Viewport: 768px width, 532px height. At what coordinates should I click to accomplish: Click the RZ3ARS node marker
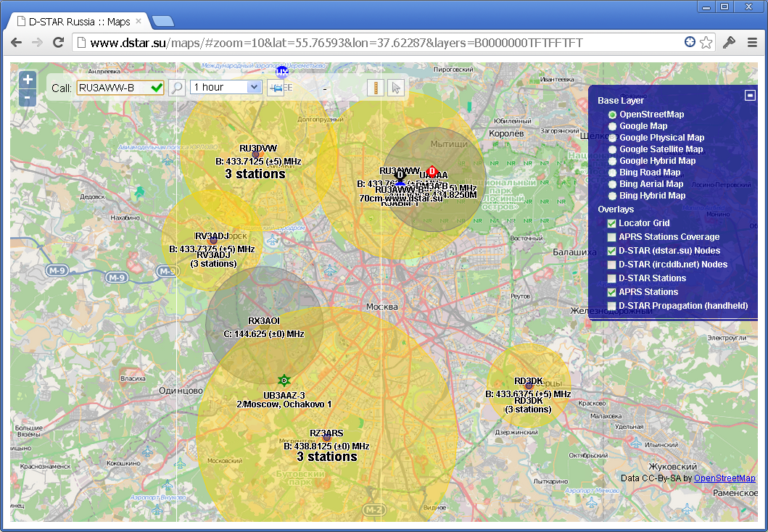point(326,437)
